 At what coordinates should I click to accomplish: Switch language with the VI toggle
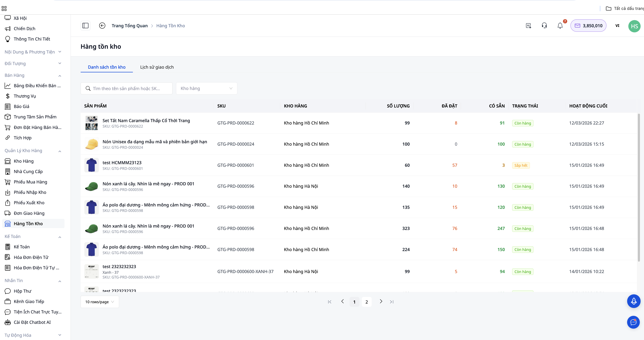(x=617, y=26)
